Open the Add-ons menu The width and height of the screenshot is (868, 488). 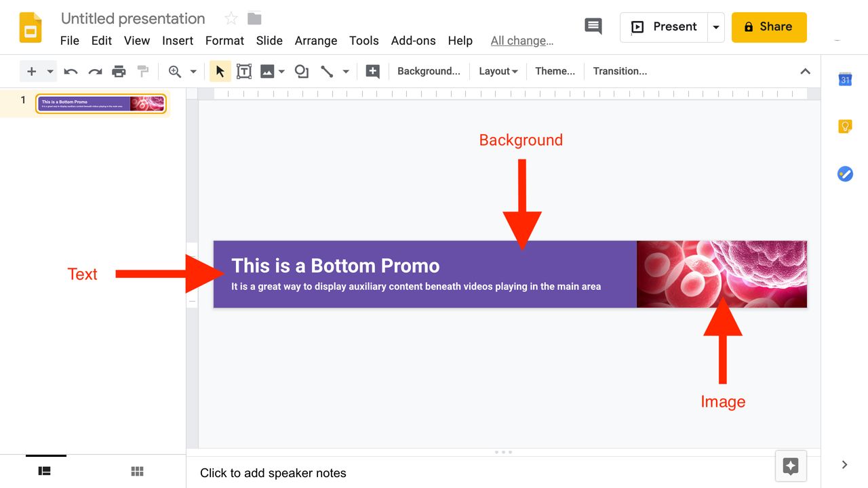[x=414, y=41]
